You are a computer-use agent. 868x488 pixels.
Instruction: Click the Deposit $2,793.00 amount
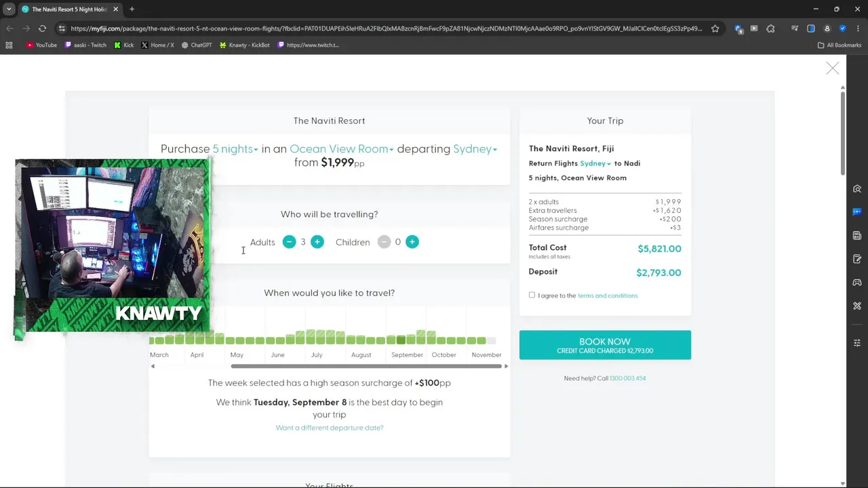[658, 272]
